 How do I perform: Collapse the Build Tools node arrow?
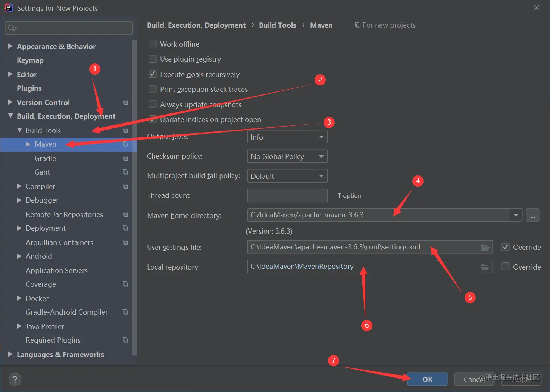[x=19, y=130]
